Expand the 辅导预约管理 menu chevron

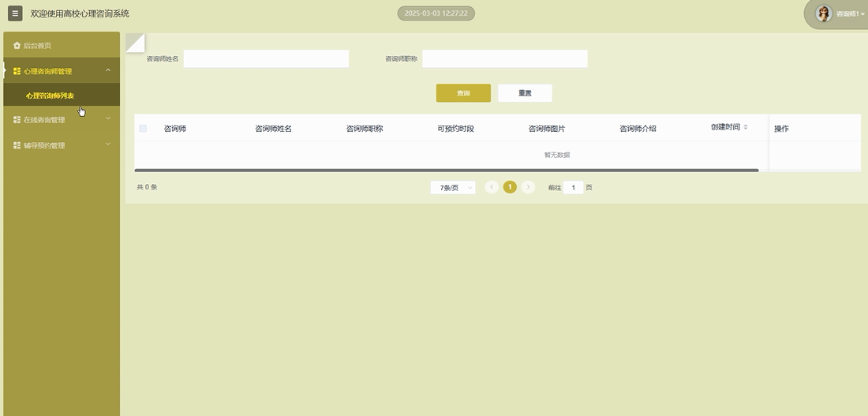[108, 144]
